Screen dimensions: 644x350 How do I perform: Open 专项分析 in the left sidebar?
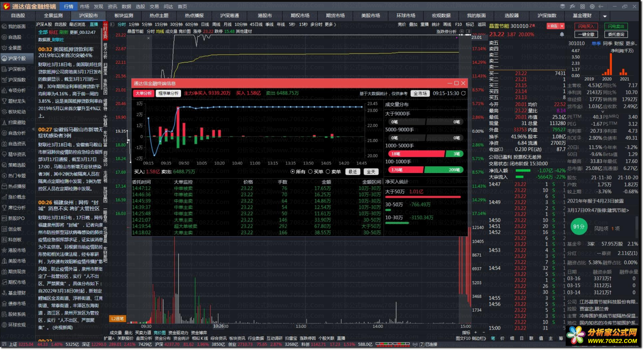(16, 90)
